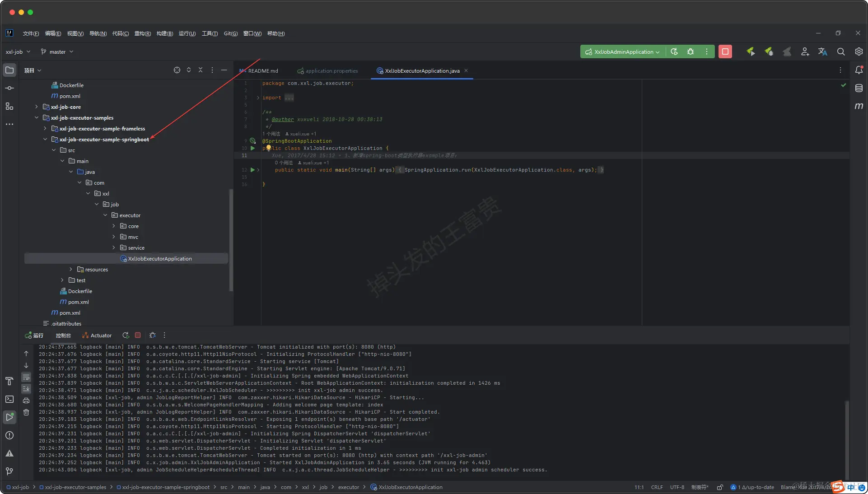
Task: Open the Commit tool window
Action: [x=9, y=88]
